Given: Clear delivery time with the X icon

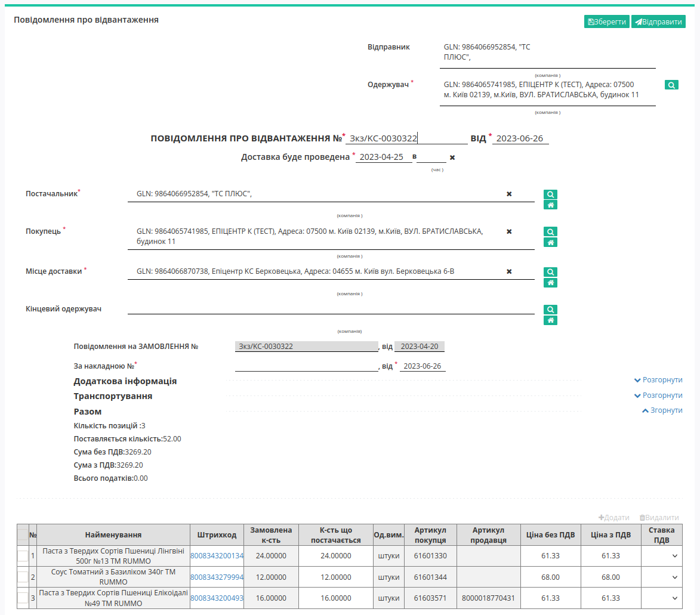Looking at the screenshot, I should tap(452, 157).
